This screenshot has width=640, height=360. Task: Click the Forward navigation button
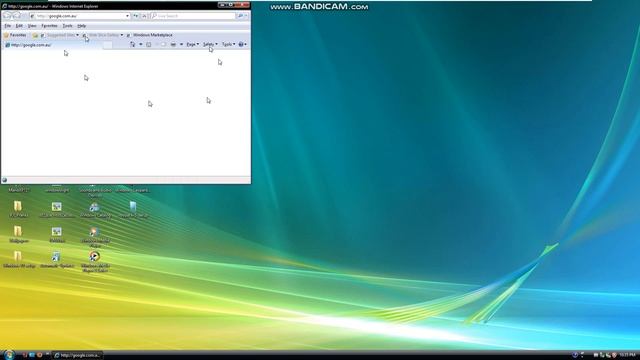pyautogui.click(x=17, y=16)
